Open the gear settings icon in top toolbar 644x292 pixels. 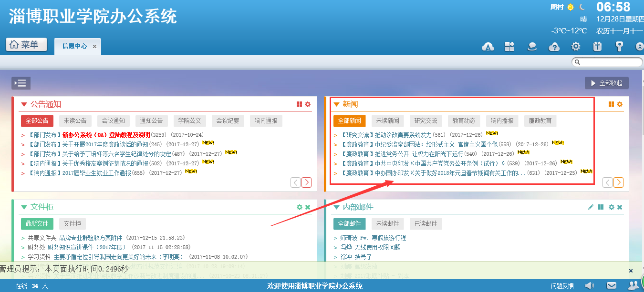pyautogui.click(x=576, y=46)
